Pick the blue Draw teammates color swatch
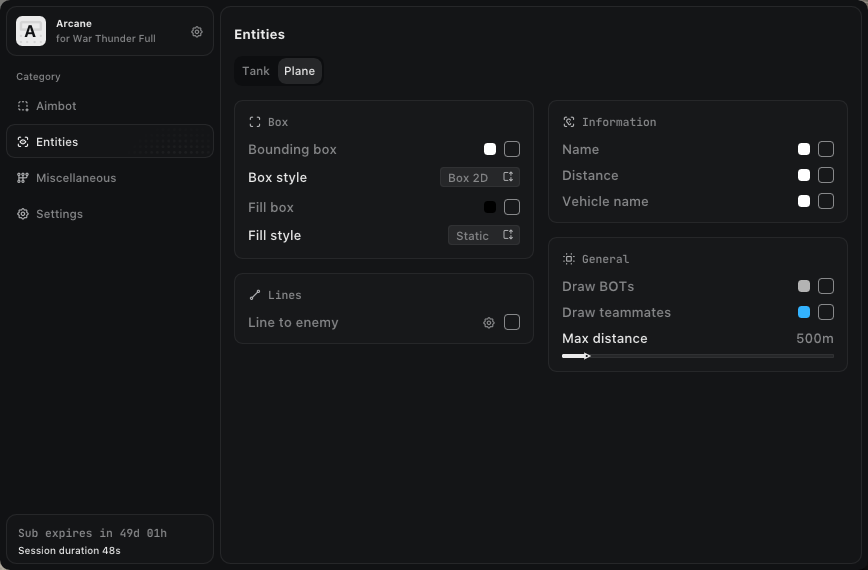868x570 pixels. (x=804, y=312)
